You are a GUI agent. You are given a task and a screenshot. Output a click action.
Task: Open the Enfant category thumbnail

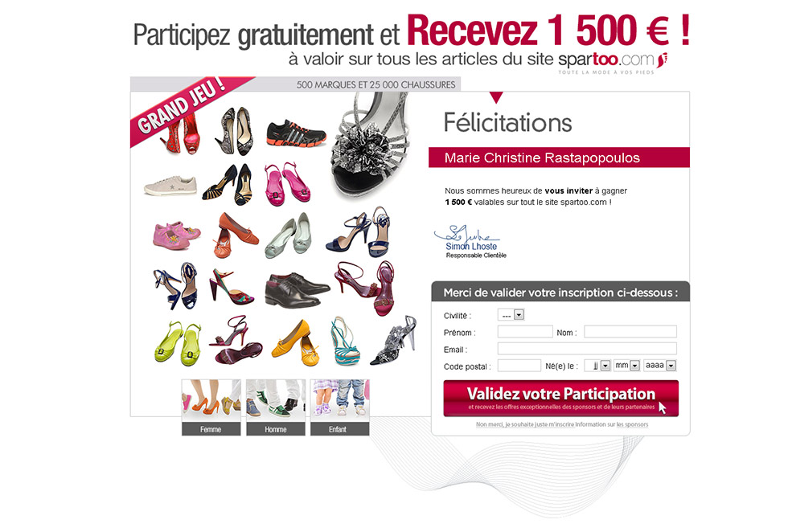(x=339, y=407)
